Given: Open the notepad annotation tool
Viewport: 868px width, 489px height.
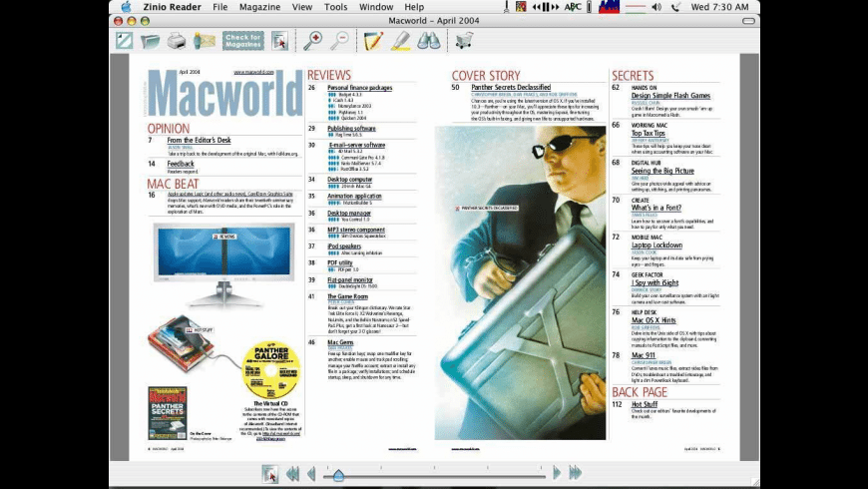Looking at the screenshot, I should click(x=373, y=41).
